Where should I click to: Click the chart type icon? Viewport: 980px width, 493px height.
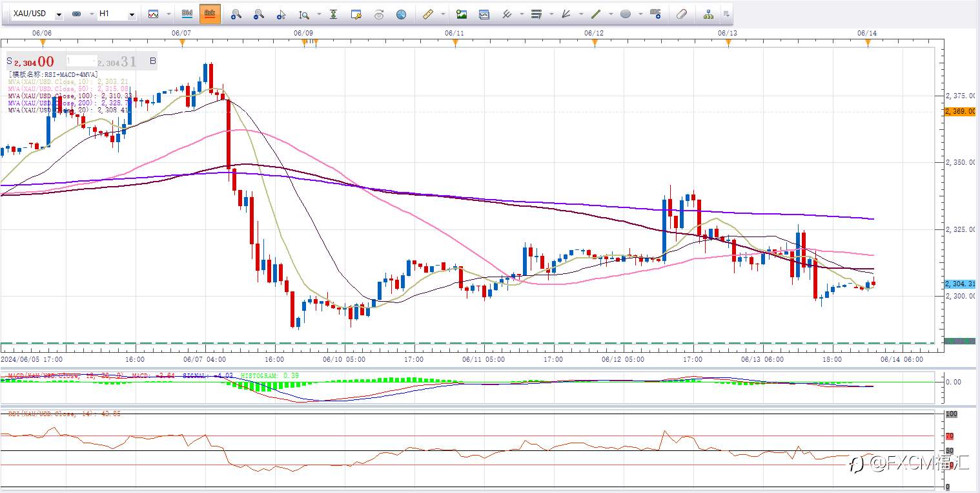coord(153,14)
